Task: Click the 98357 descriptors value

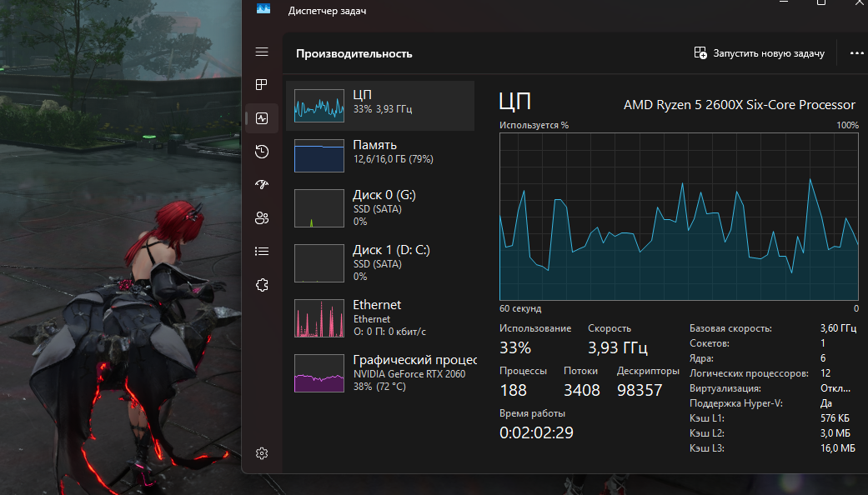Action: pos(640,391)
